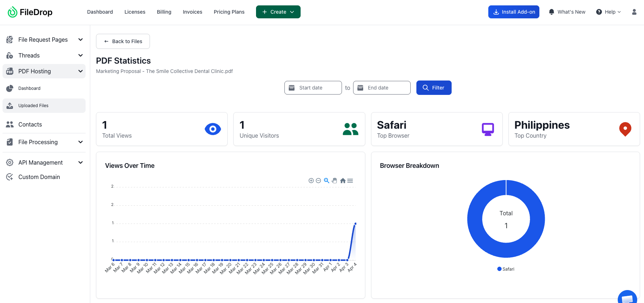644x303 pixels.
Task: Open the Licenses navigation item
Action: point(135,12)
